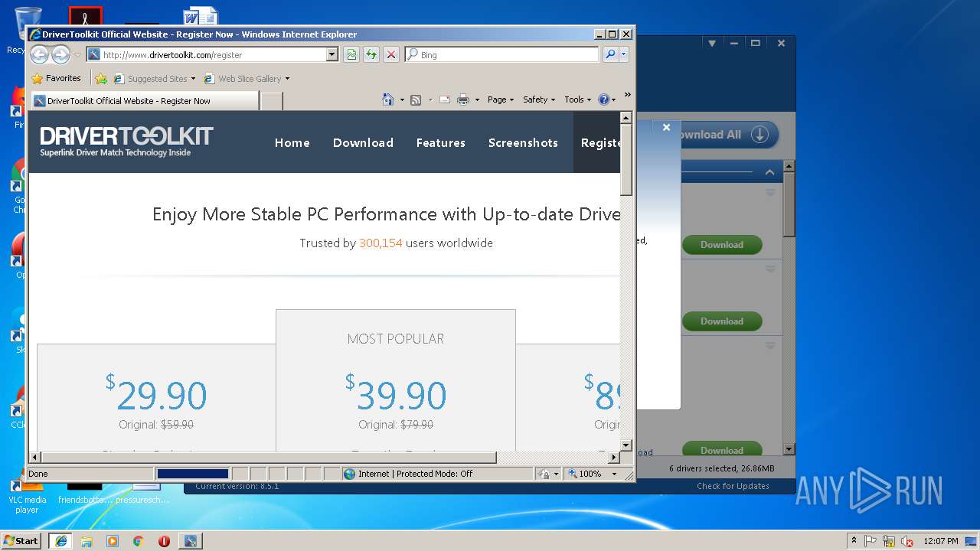Screen dimensions: 980x551
Task: Open the Safety menu
Action: tap(539, 99)
